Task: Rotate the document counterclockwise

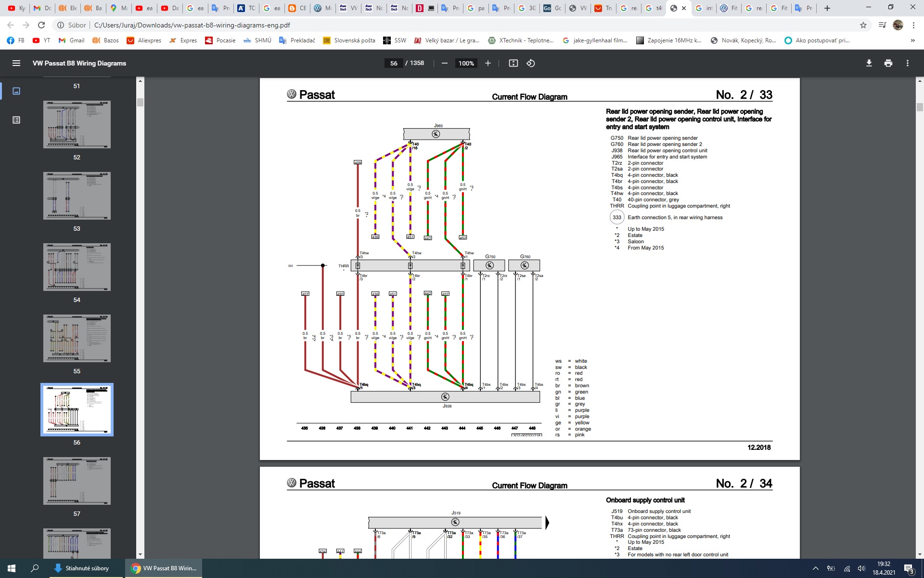Action: [x=531, y=63]
